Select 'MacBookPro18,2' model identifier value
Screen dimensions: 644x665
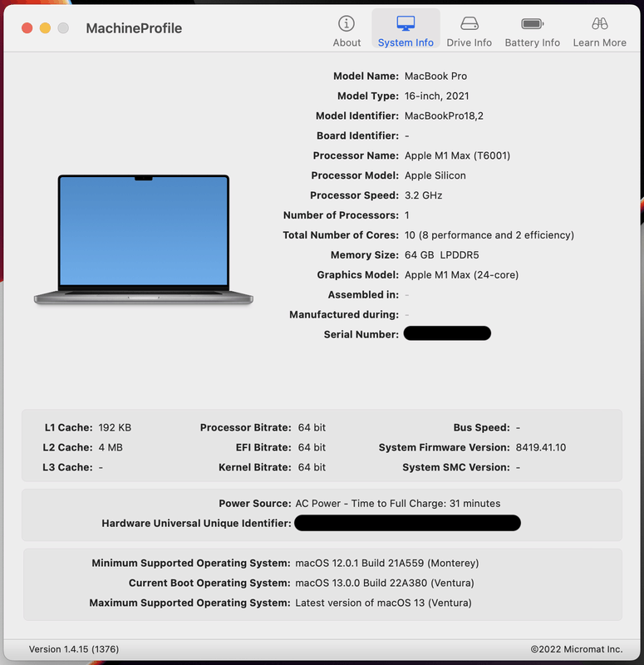444,116
